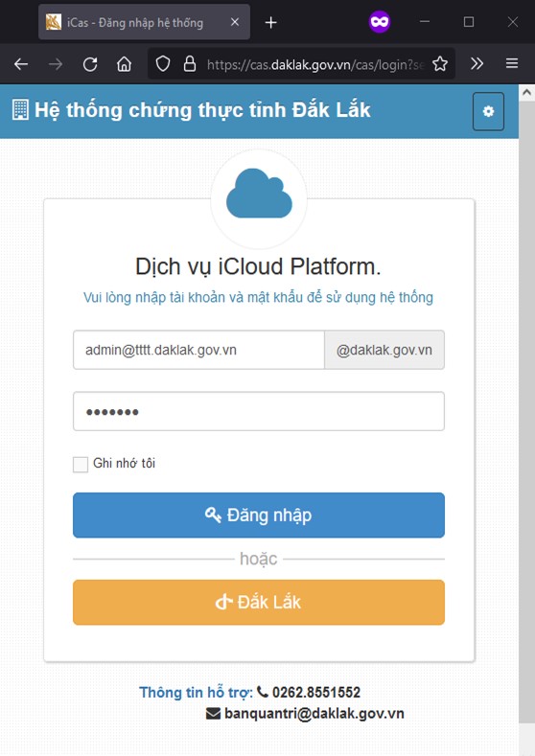The width and height of the screenshot is (535, 756).
Task: Expand the toolbar overflow chevron
Action: click(477, 63)
